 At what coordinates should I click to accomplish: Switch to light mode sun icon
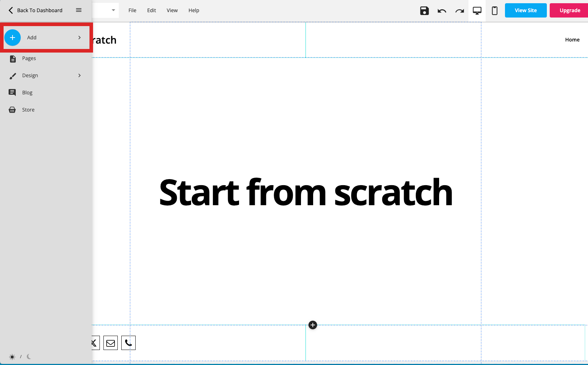12,357
